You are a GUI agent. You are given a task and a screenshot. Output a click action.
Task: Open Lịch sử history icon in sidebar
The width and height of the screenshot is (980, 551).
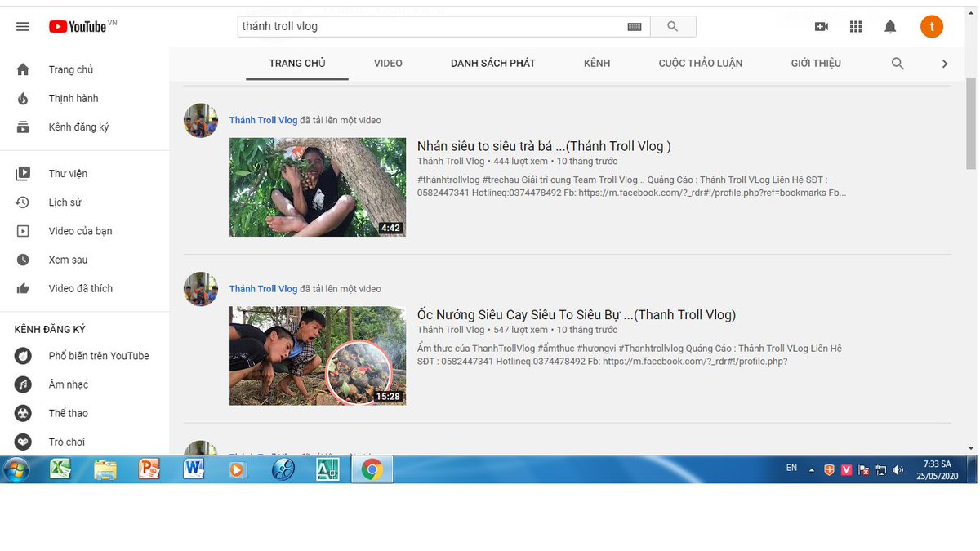tap(23, 202)
